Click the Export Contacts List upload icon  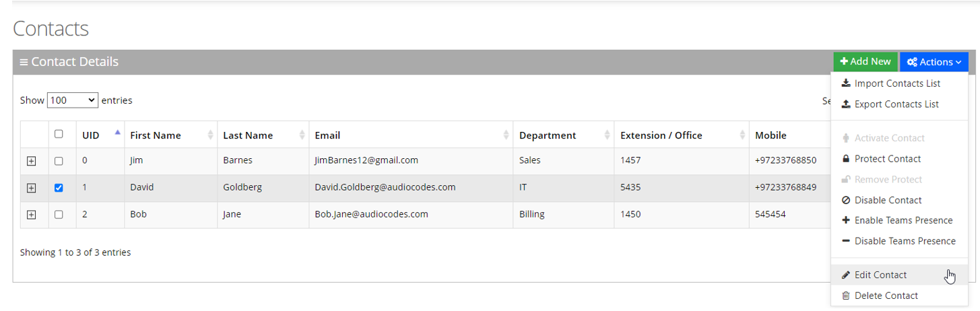pyautogui.click(x=846, y=104)
